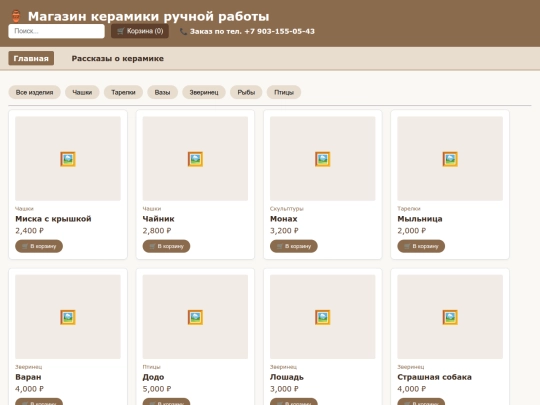View the Монах product image
The image size is (540, 405).
[323, 159]
